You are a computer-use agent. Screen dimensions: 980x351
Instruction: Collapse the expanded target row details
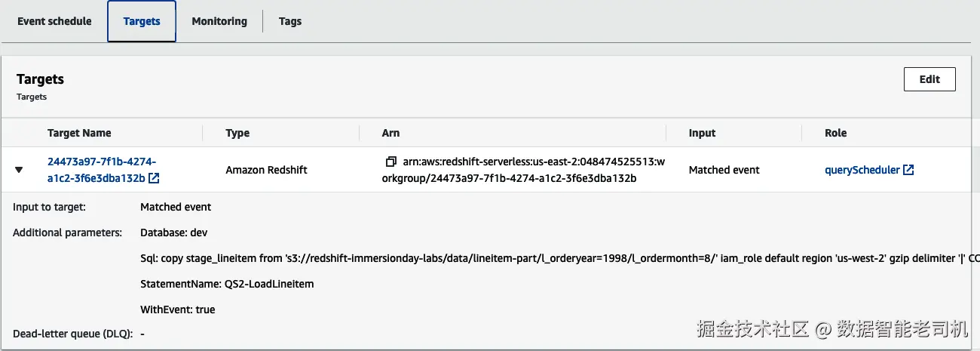[x=20, y=170]
